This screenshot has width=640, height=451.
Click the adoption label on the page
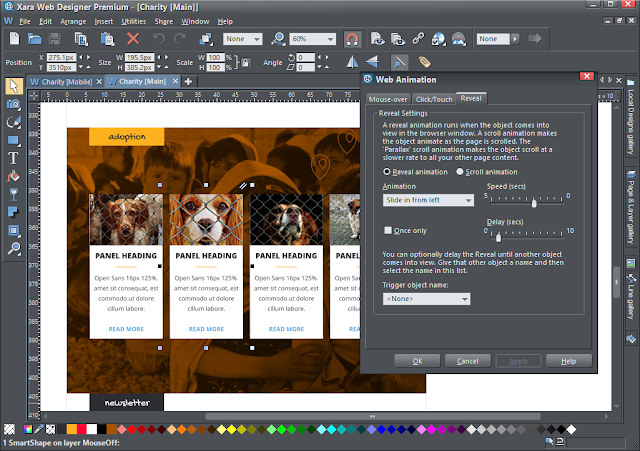click(x=127, y=137)
